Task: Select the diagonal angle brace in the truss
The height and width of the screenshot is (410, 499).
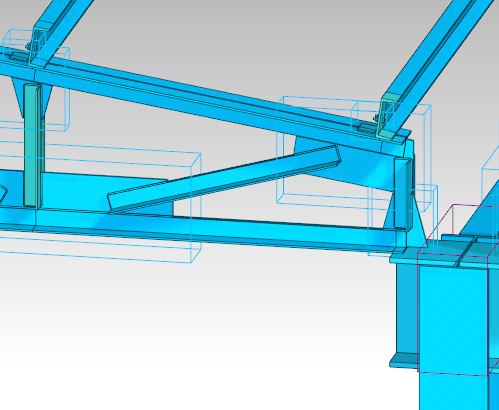Action: (224, 179)
